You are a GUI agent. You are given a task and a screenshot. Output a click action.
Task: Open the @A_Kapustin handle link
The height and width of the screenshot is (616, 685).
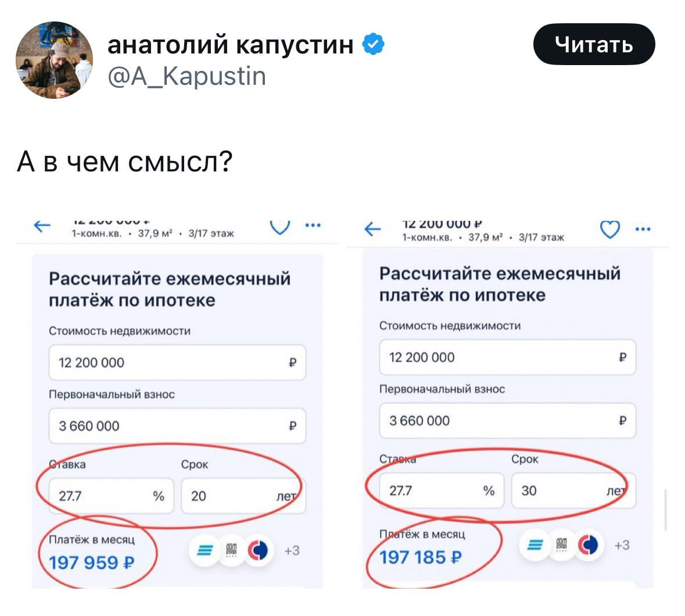coord(187,76)
